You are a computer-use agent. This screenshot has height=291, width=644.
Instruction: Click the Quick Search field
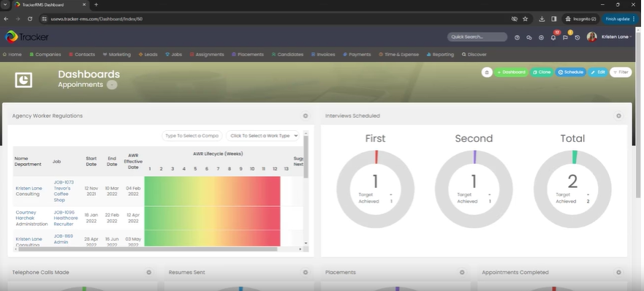click(x=477, y=37)
